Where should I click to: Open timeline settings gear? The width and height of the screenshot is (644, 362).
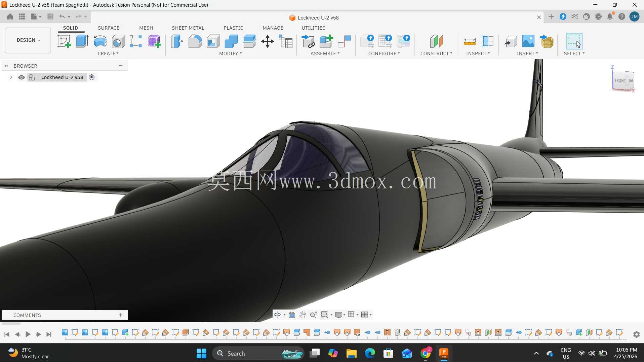636,334
